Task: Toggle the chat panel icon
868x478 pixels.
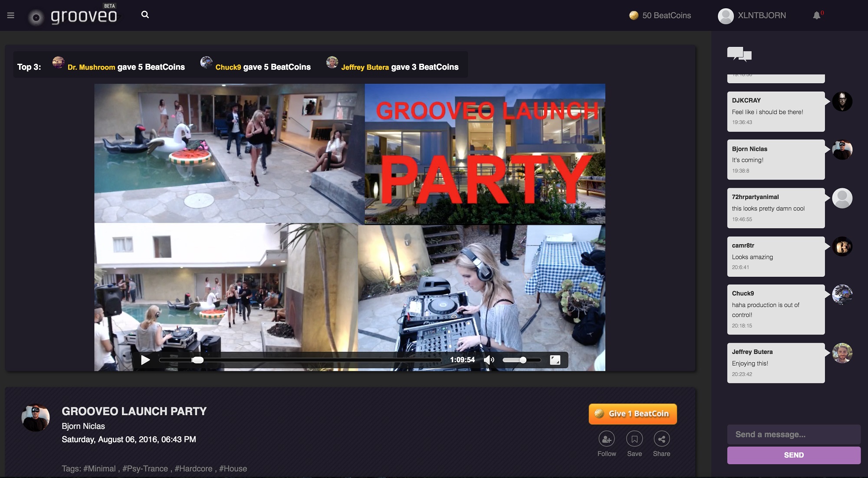Action: coord(739,55)
